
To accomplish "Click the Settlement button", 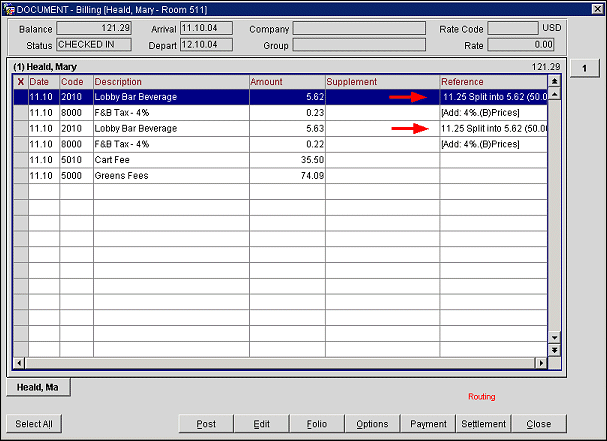I will tap(483, 424).
